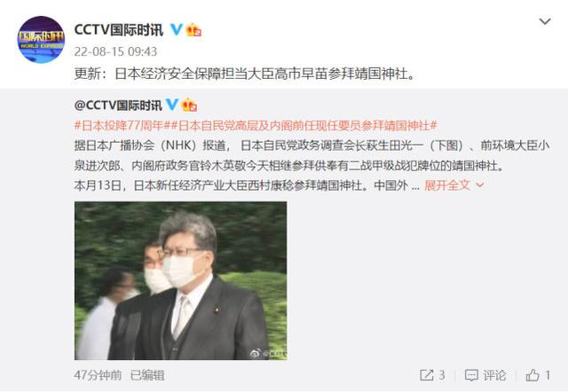The height and width of the screenshot is (392, 568).
Task: Open post options chevron at top right
Action: (x=545, y=21)
